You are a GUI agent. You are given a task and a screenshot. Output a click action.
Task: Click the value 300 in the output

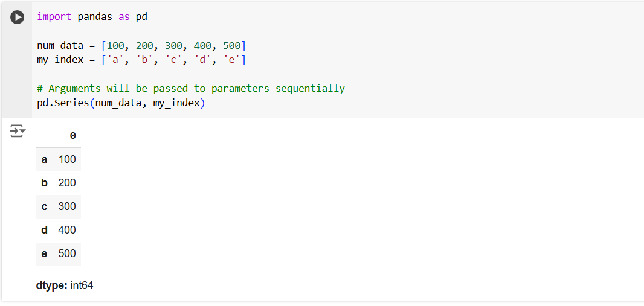(67, 206)
